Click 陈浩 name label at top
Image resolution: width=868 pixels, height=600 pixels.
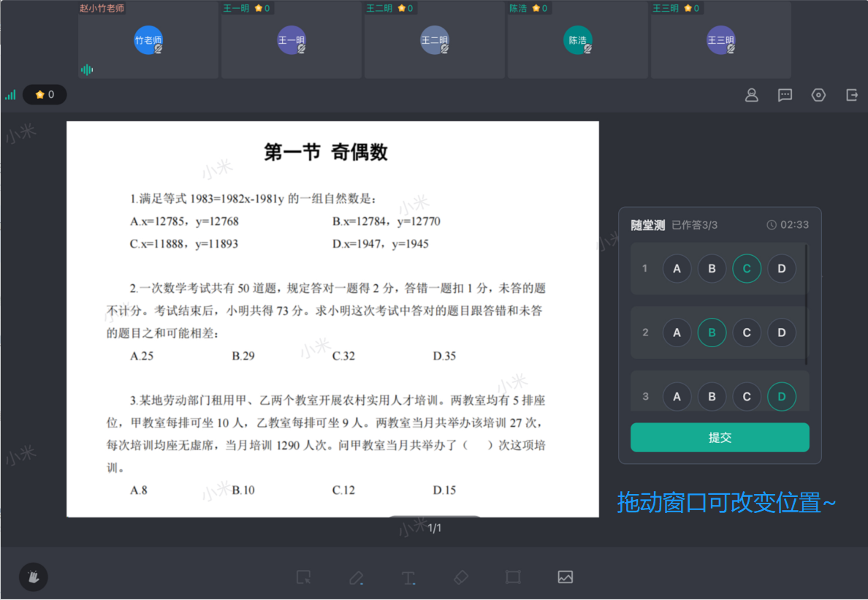click(518, 8)
